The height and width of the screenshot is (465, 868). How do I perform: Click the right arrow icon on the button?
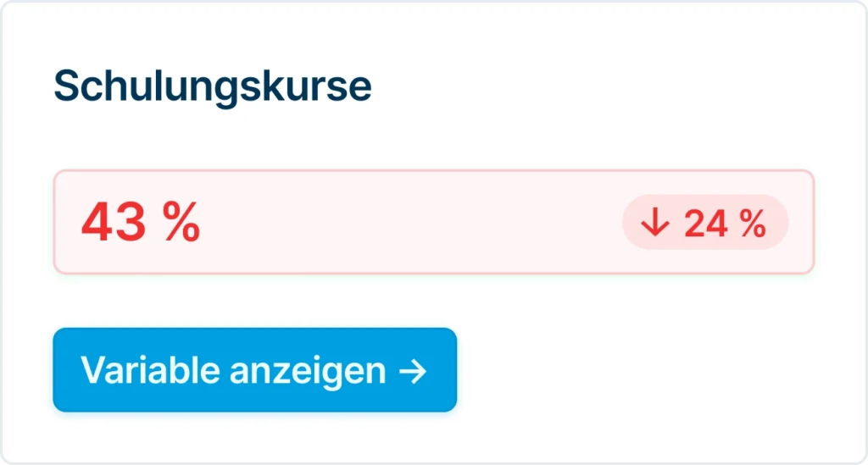(412, 371)
